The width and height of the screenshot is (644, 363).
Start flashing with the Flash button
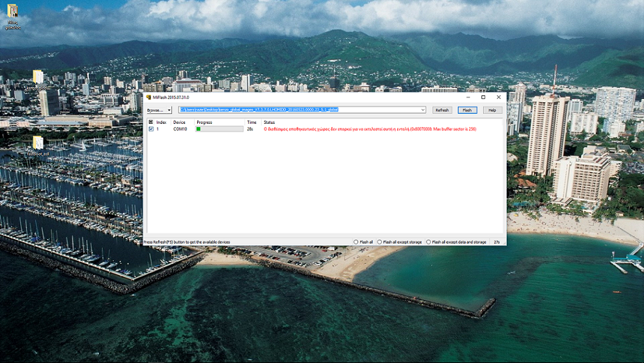tap(467, 110)
